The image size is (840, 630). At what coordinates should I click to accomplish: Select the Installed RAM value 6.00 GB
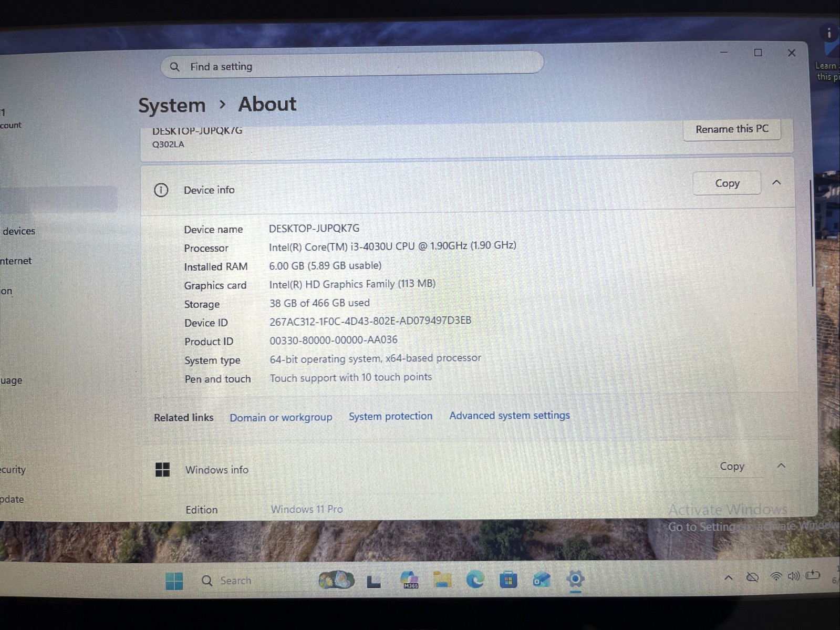click(x=325, y=265)
